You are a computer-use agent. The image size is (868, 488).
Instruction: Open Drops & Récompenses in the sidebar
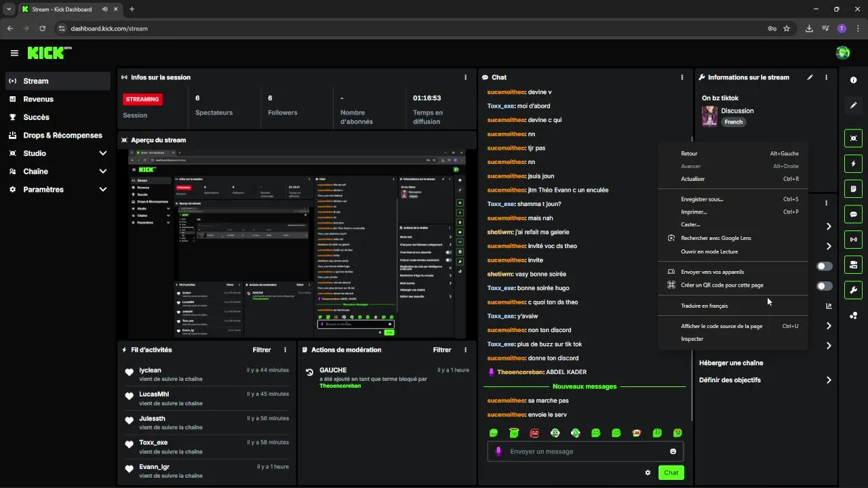[x=58, y=135]
